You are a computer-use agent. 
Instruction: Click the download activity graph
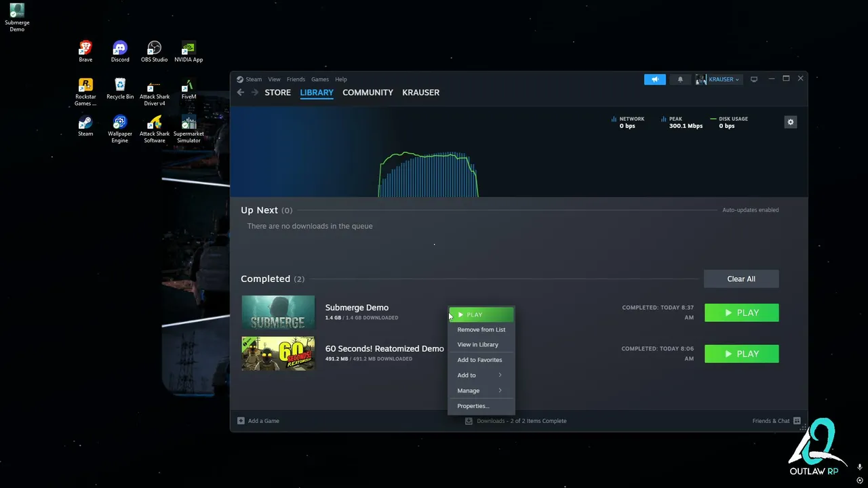[x=429, y=175]
